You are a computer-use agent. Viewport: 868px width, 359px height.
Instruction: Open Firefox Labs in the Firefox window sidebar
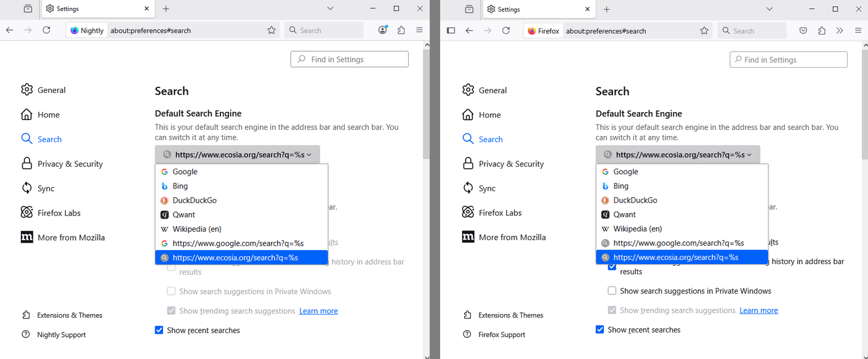(x=492, y=213)
